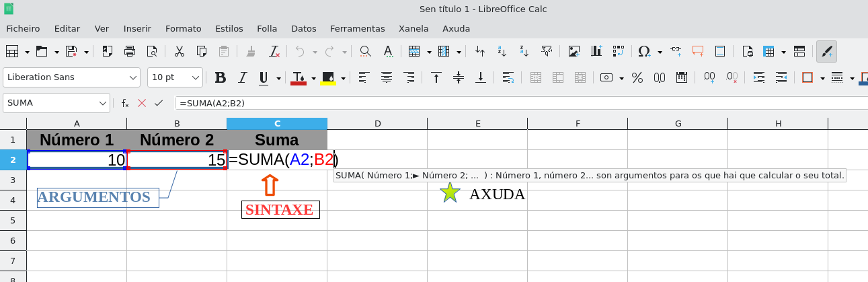
Task: Click the Clone formatting paintbrush icon
Action: (251, 51)
